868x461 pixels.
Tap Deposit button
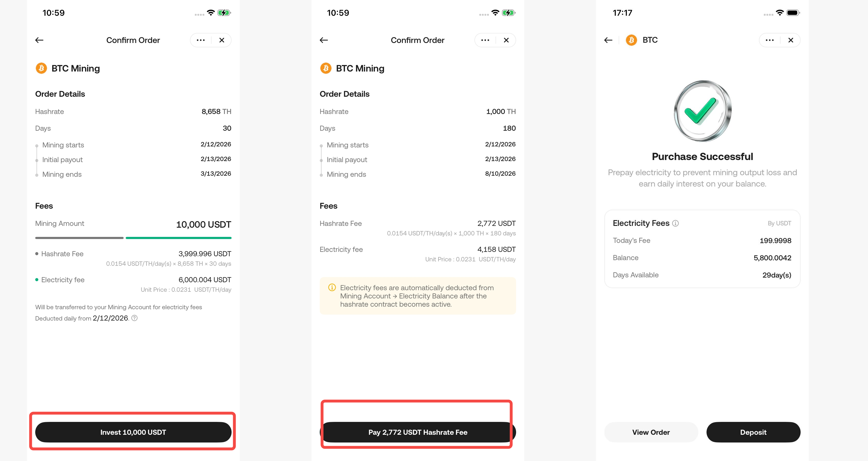pos(753,432)
